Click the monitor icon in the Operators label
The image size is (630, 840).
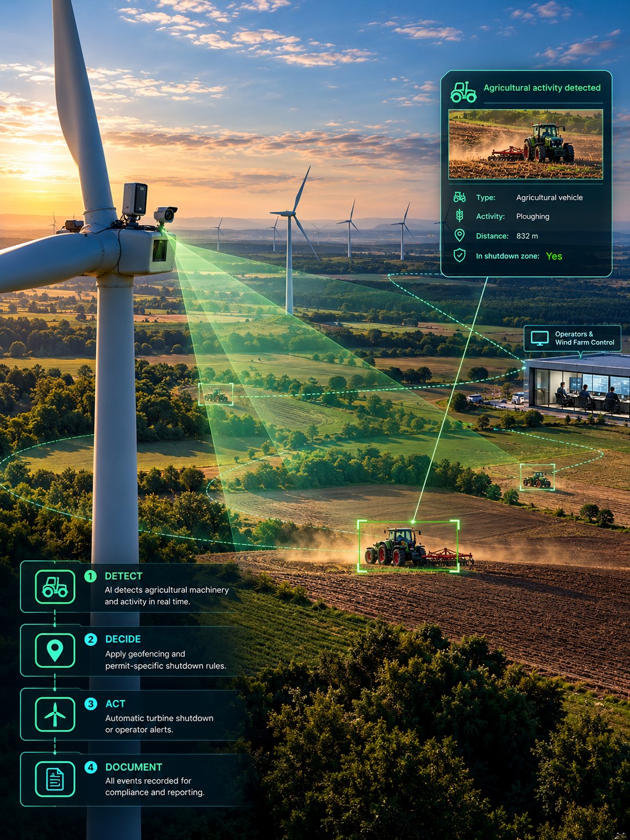pos(540,338)
